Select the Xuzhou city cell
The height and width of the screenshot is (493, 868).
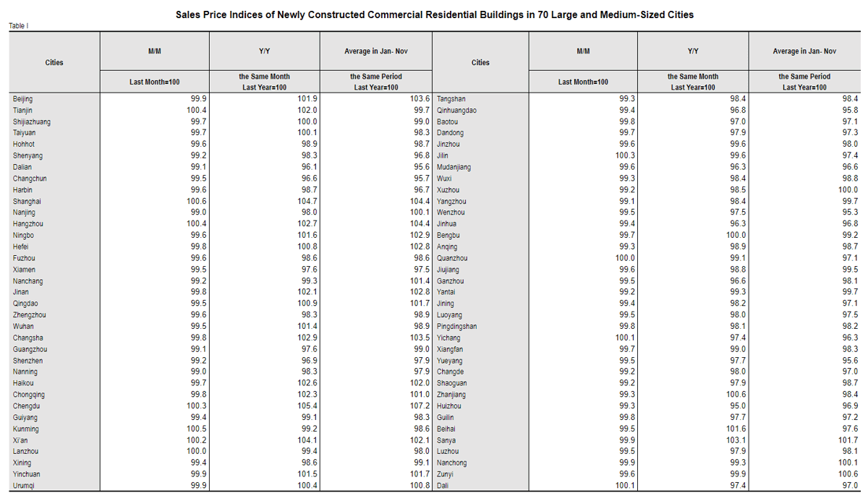448,190
